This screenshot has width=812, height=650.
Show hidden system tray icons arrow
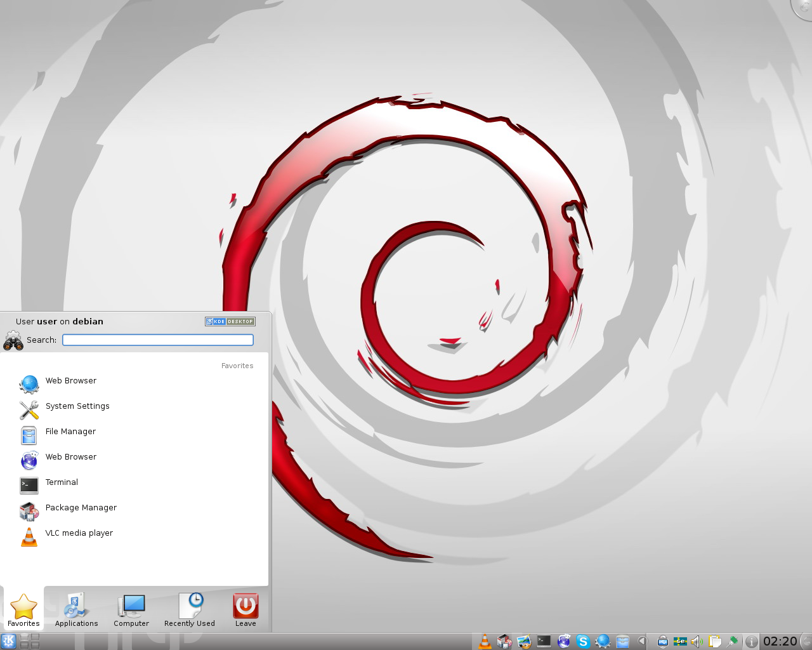642,641
